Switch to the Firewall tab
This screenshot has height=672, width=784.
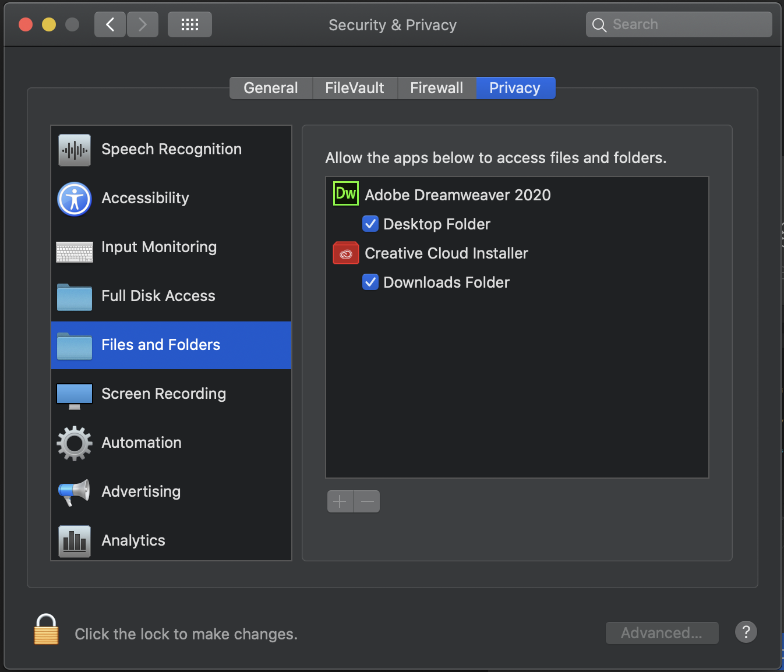436,87
